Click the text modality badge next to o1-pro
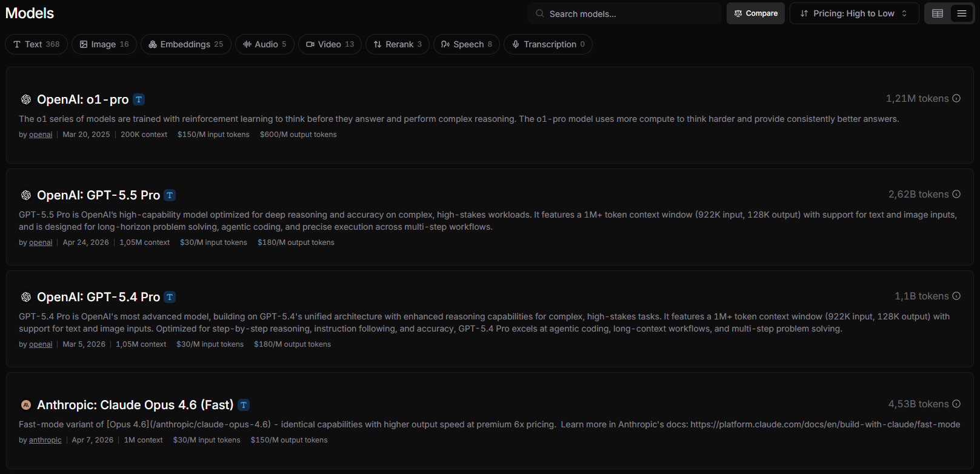Viewport: 980px width, 474px height. (x=139, y=99)
